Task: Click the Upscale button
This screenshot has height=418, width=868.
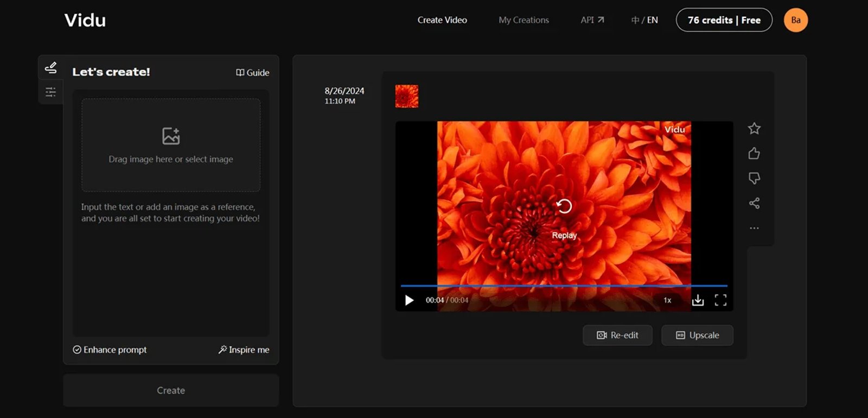Action: [x=697, y=335]
